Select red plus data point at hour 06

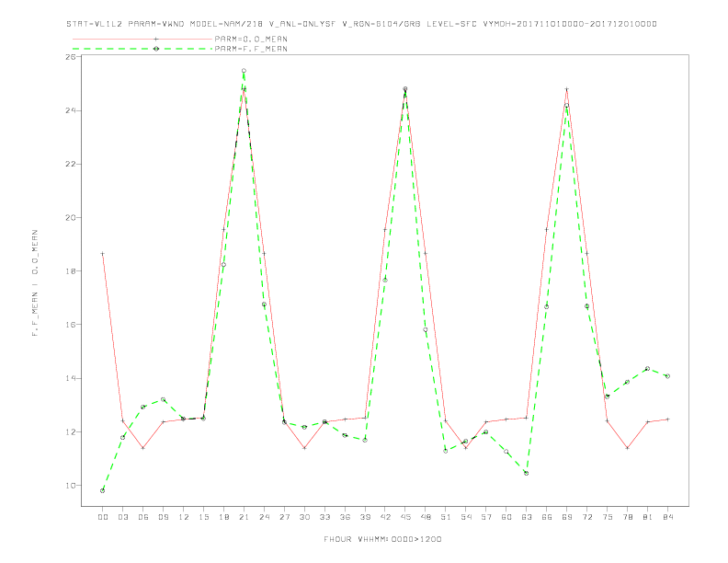coord(142,448)
